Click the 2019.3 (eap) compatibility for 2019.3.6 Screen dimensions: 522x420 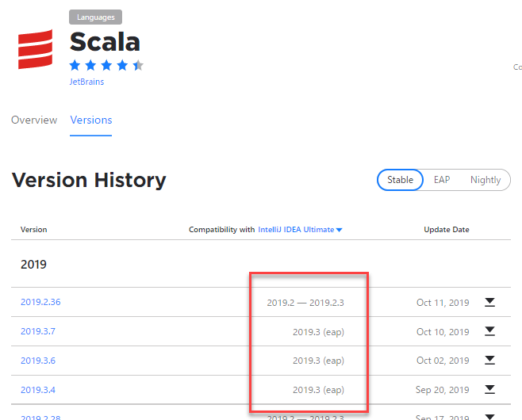point(318,361)
